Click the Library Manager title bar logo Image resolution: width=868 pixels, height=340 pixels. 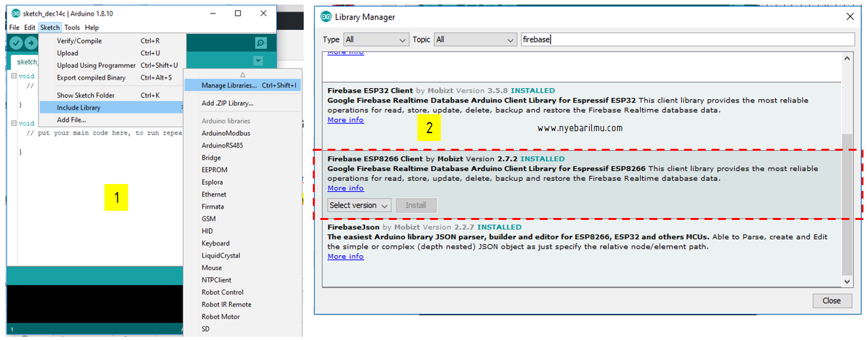click(x=326, y=17)
